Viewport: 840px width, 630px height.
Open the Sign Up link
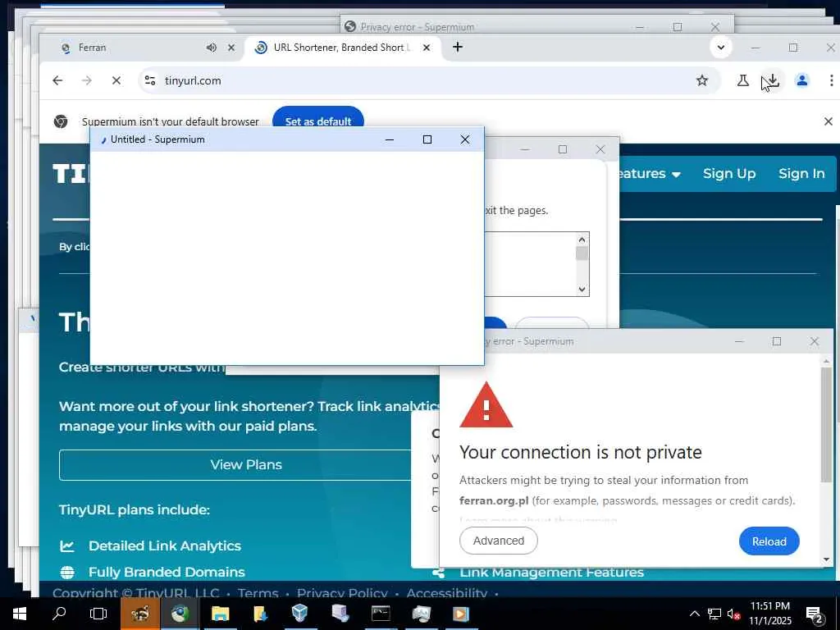(x=729, y=174)
